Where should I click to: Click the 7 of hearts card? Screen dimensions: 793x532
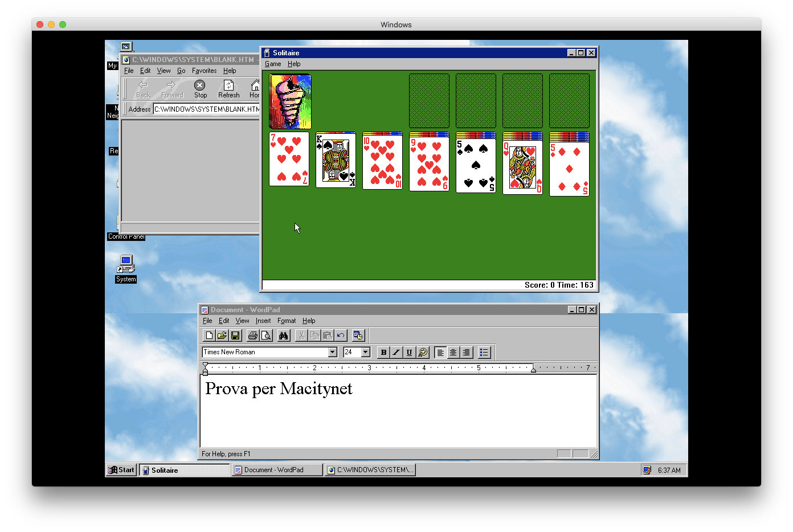coord(289,159)
